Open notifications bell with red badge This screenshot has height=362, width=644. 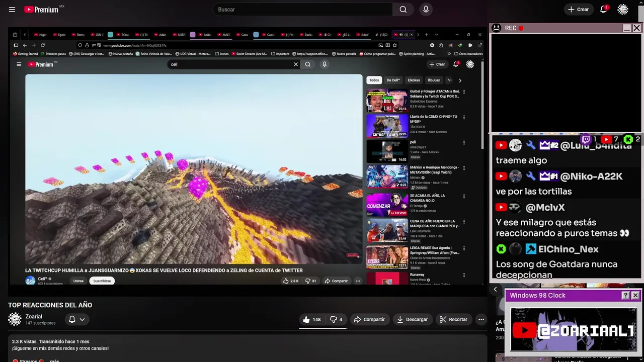pos(603,10)
